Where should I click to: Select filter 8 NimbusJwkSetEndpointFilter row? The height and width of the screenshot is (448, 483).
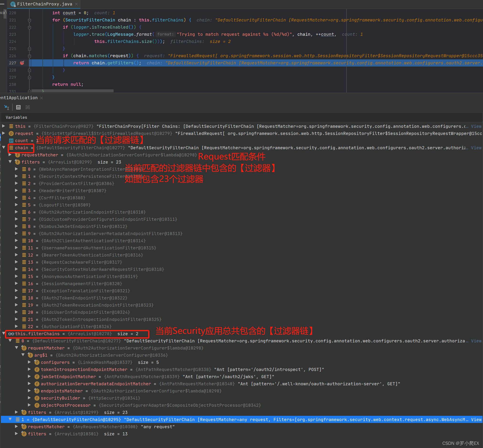pos(242,227)
